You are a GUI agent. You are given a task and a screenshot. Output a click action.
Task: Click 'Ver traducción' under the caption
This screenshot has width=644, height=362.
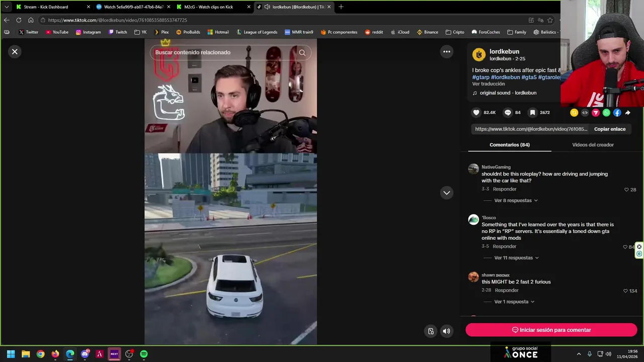coord(488,84)
